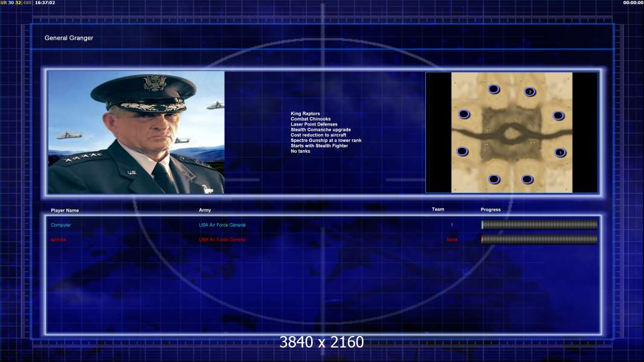Click red "USA Air Force General" army entry

click(222, 240)
